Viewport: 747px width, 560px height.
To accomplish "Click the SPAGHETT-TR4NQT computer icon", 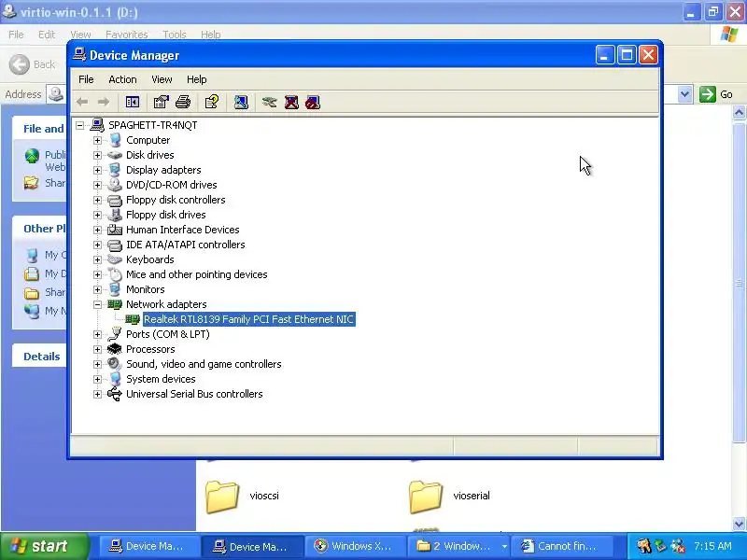I will pyautogui.click(x=97, y=125).
